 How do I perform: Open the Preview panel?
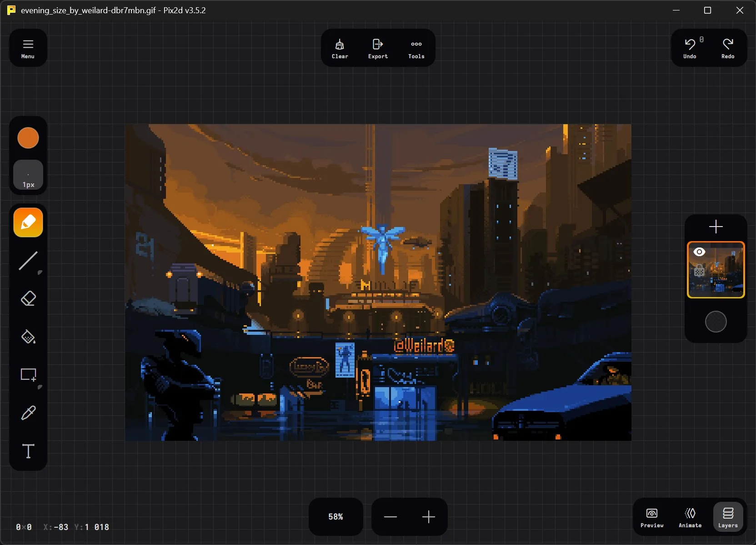pyautogui.click(x=652, y=517)
